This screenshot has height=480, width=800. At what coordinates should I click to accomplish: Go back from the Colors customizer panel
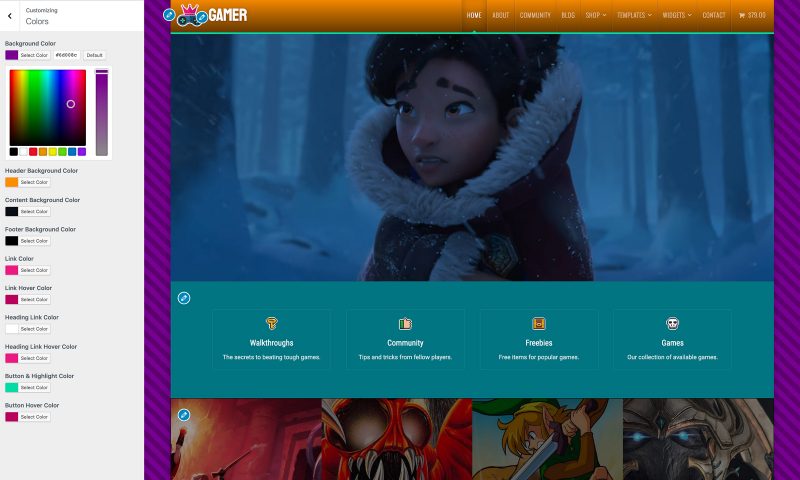click(10, 16)
